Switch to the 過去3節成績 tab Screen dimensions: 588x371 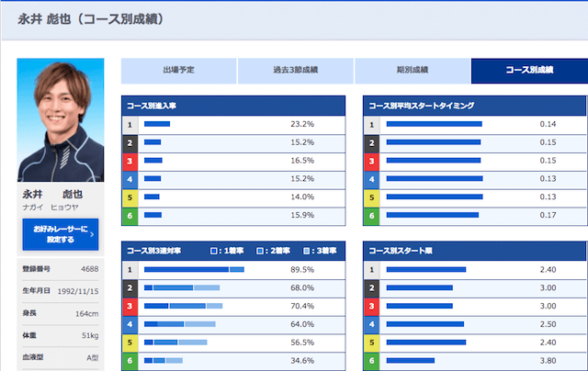296,71
